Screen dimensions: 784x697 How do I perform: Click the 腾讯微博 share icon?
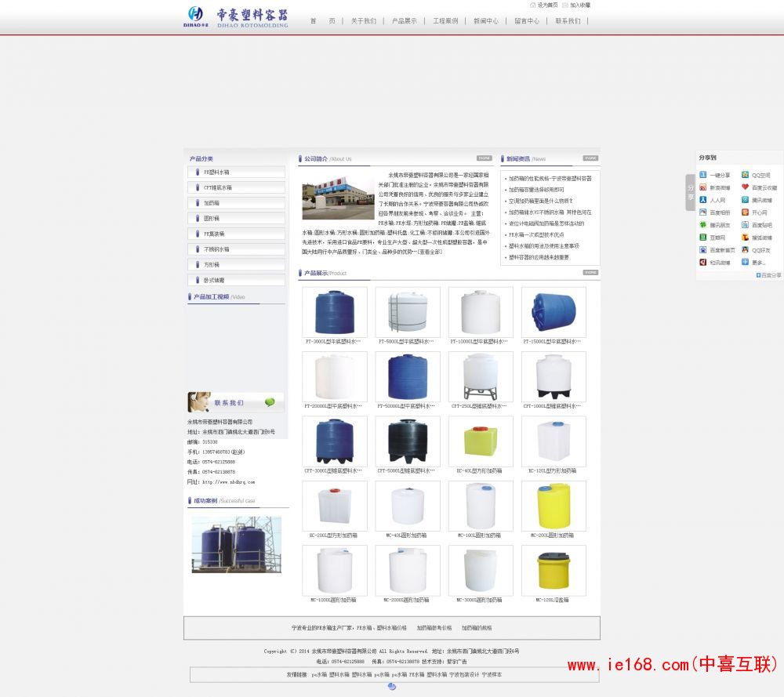click(x=745, y=200)
